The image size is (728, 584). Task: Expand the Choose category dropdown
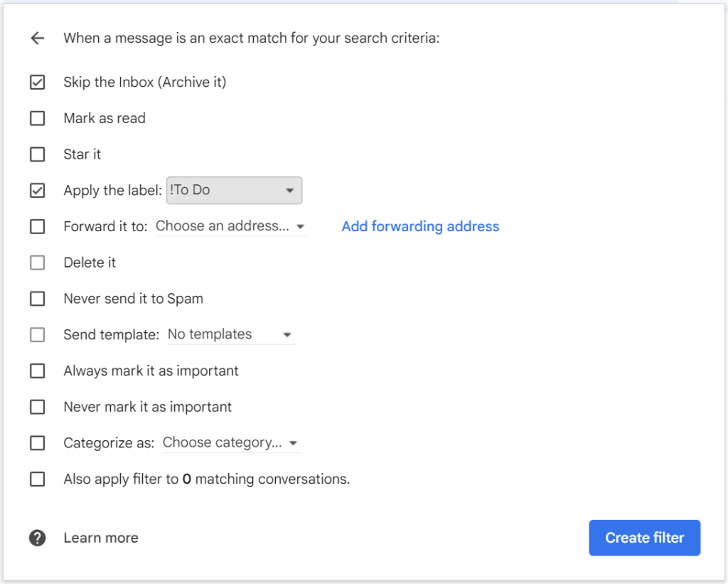[x=232, y=442]
